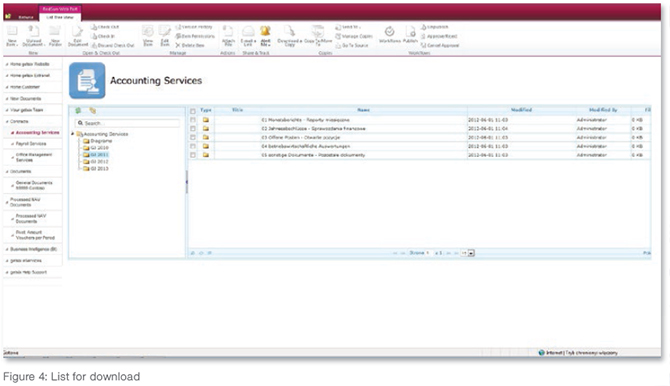This screenshot has width=670, height=386.
Task: Click Go To Source in the ribbon
Action: (352, 45)
